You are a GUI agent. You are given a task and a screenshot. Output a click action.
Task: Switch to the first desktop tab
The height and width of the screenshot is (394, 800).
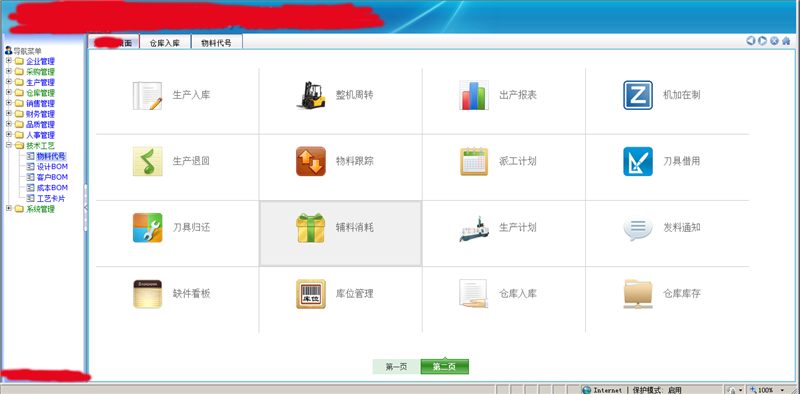pyautogui.click(x=113, y=43)
